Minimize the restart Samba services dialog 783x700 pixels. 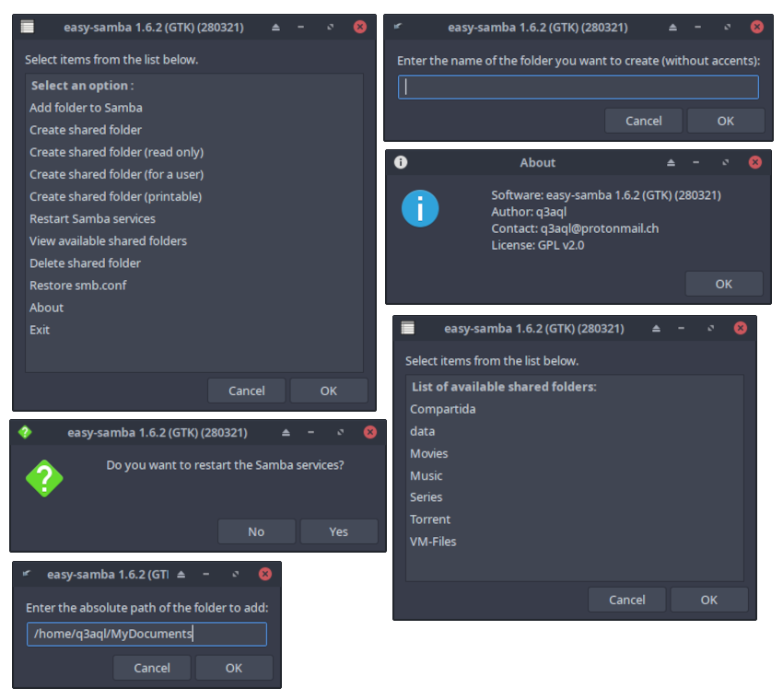(310, 432)
